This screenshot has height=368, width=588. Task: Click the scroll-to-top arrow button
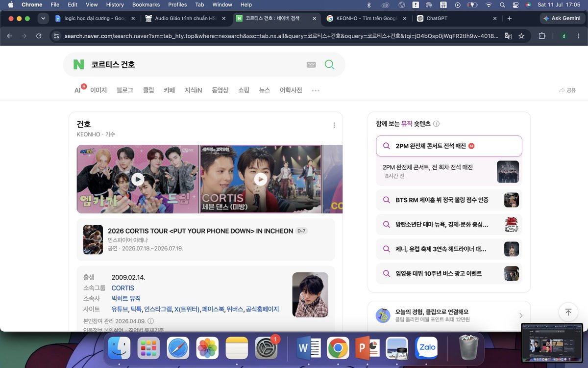click(568, 313)
